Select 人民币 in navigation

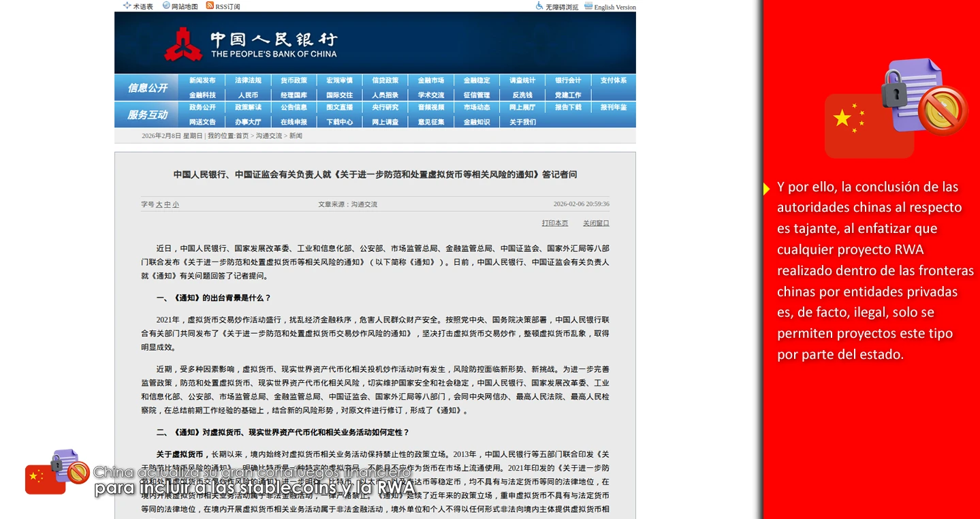(x=248, y=95)
